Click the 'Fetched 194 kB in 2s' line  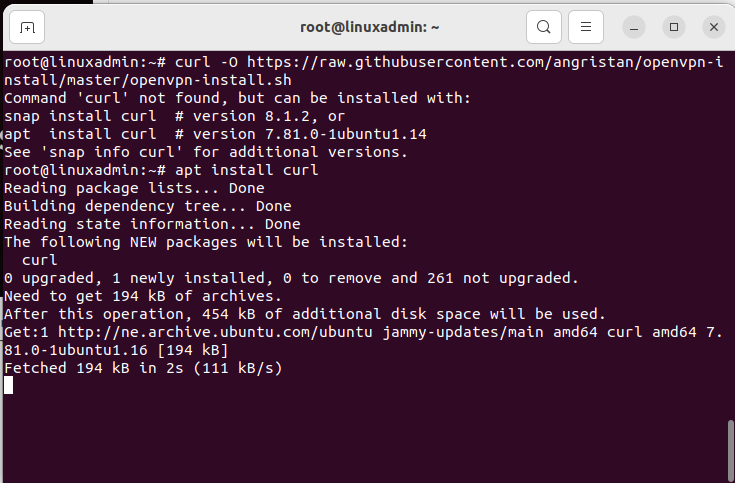(x=143, y=368)
